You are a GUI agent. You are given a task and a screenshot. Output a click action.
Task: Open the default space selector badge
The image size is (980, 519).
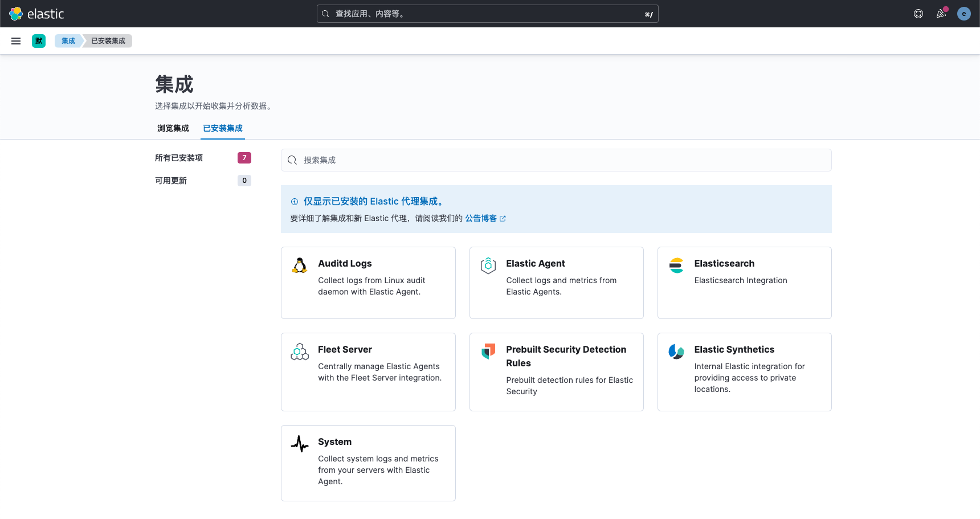point(39,41)
